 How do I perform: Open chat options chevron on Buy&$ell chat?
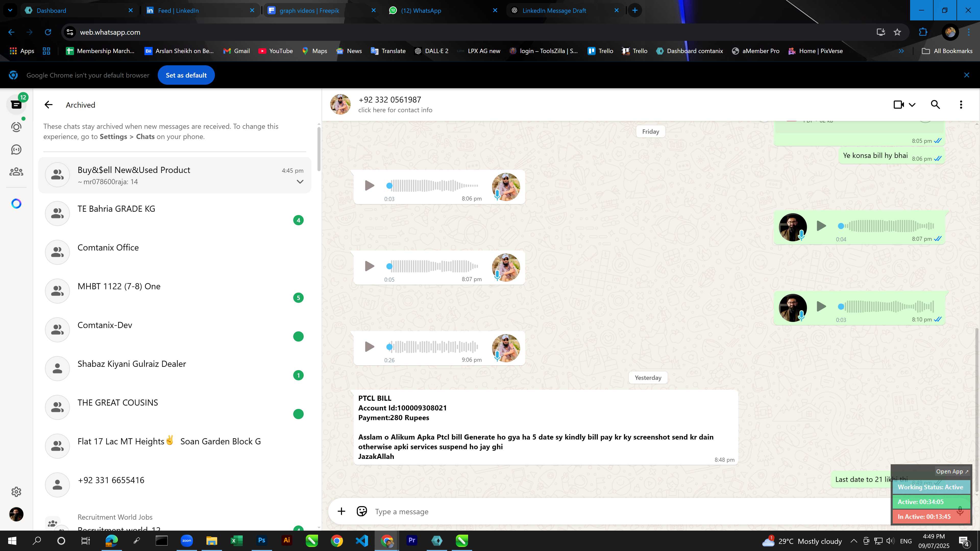(x=300, y=182)
